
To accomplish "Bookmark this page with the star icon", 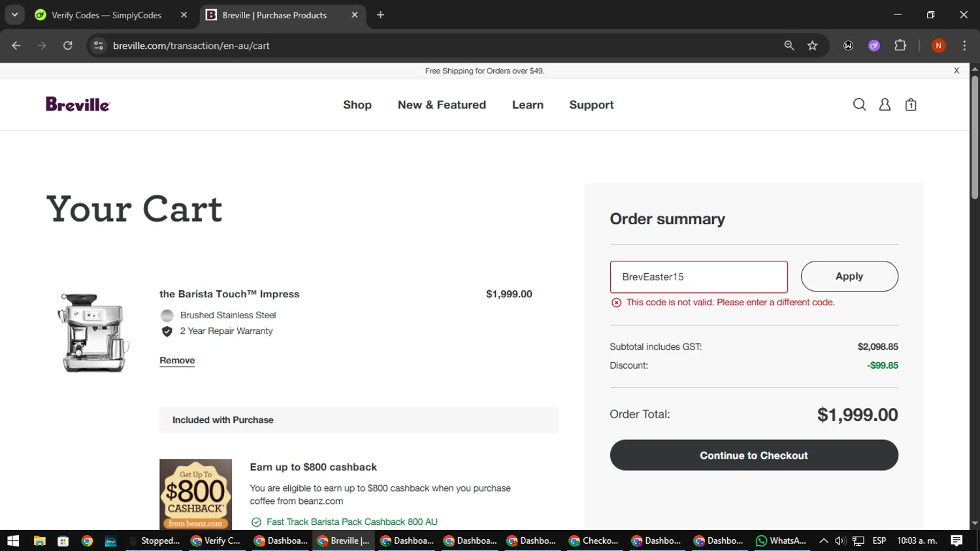I will pos(812,46).
